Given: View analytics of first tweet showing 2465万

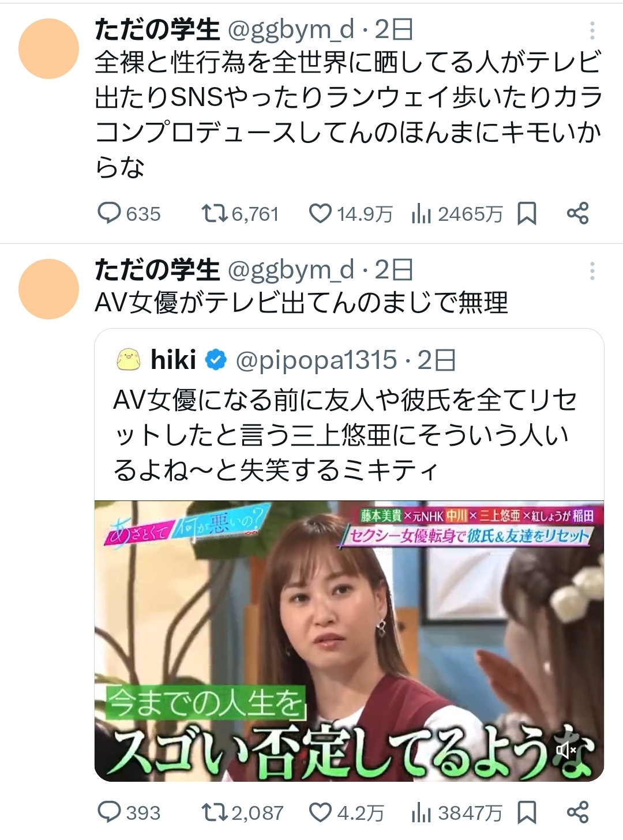Looking at the screenshot, I should 457,214.
